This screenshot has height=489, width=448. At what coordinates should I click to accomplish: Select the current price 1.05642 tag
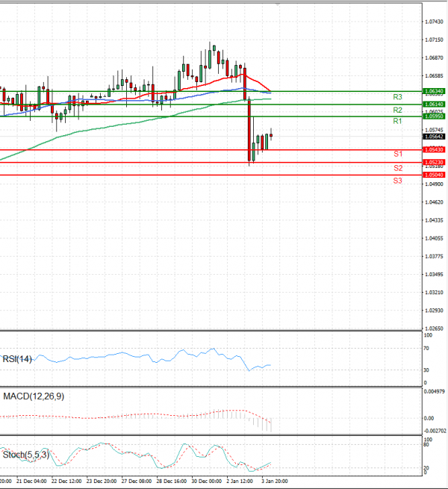[434, 137]
